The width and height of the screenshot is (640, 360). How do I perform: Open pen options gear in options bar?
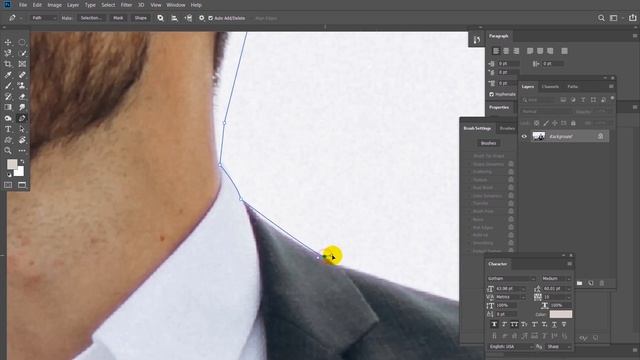pyautogui.click(x=202, y=18)
